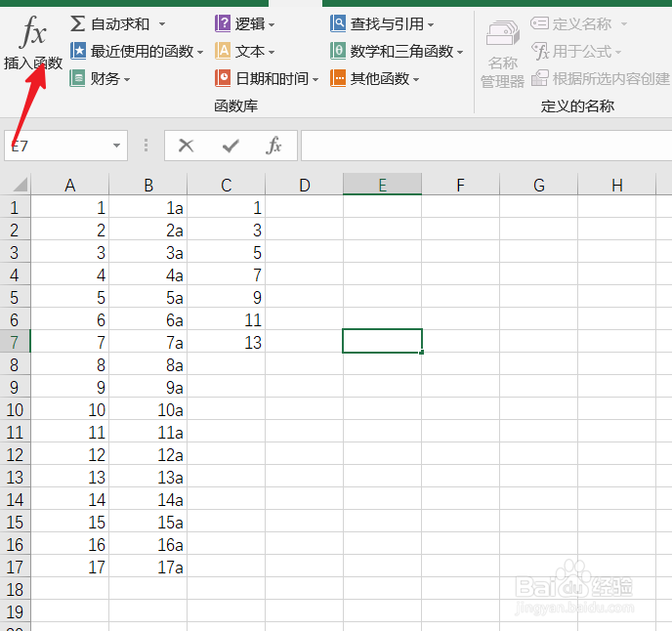672x631 pixels.
Task: Select cell B10 containing 10a
Action: [148, 410]
